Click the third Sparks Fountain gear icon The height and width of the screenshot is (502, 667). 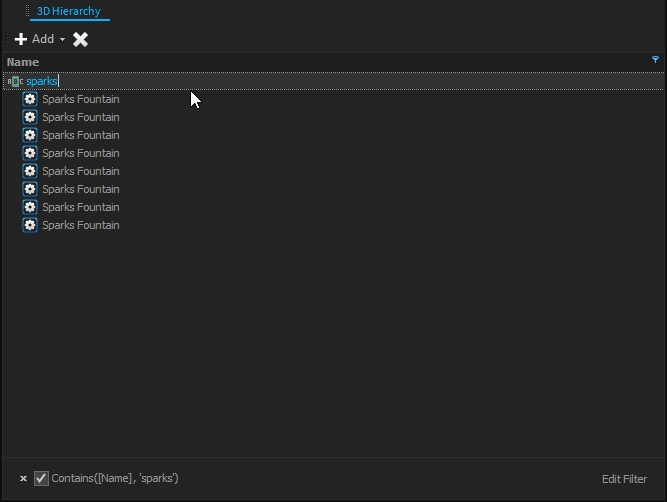[x=30, y=135]
